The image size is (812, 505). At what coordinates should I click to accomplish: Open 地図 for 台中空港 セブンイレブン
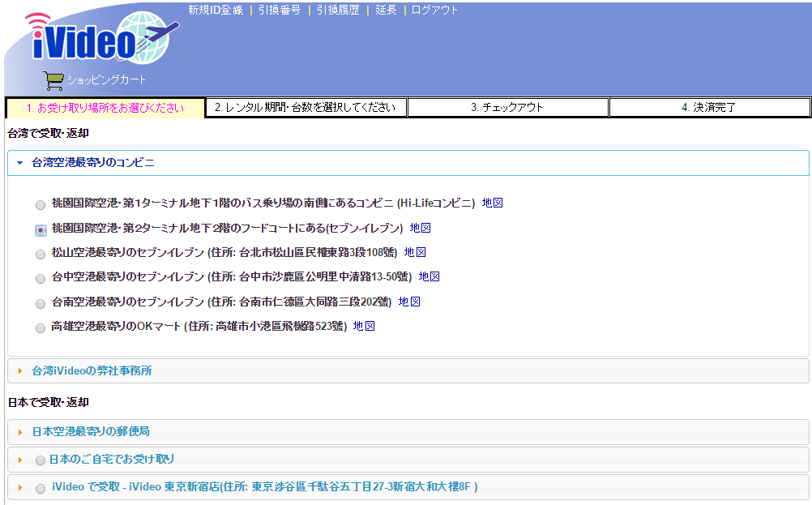pos(430,276)
